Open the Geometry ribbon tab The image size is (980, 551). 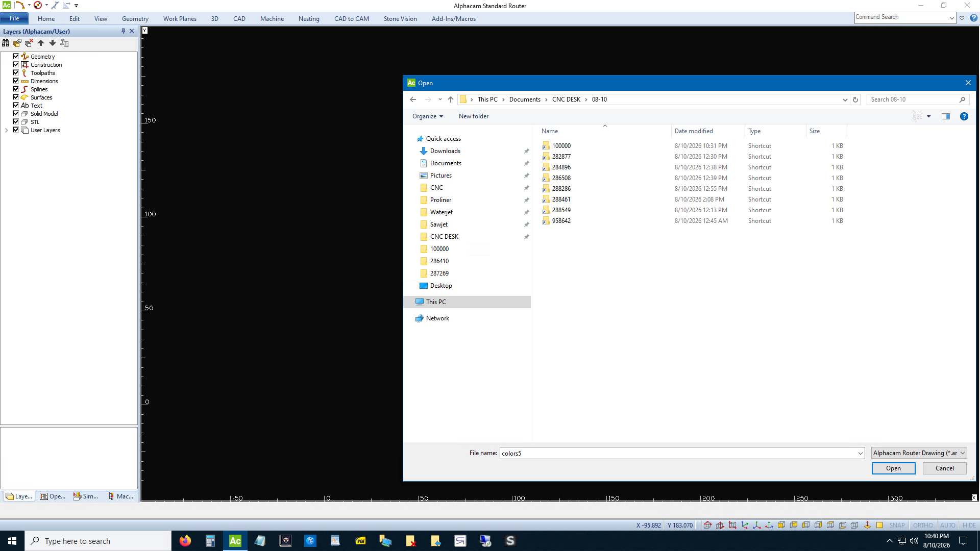coord(135,19)
